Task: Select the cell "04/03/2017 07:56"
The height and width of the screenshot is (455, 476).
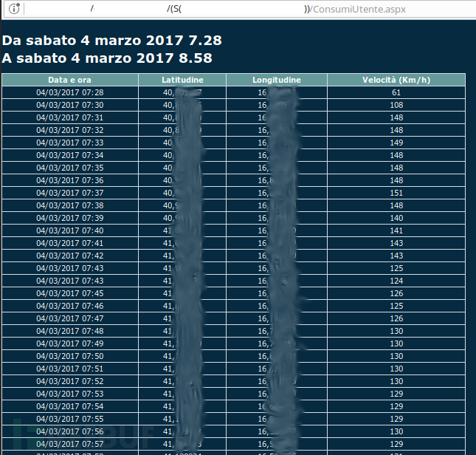Action: (70, 431)
